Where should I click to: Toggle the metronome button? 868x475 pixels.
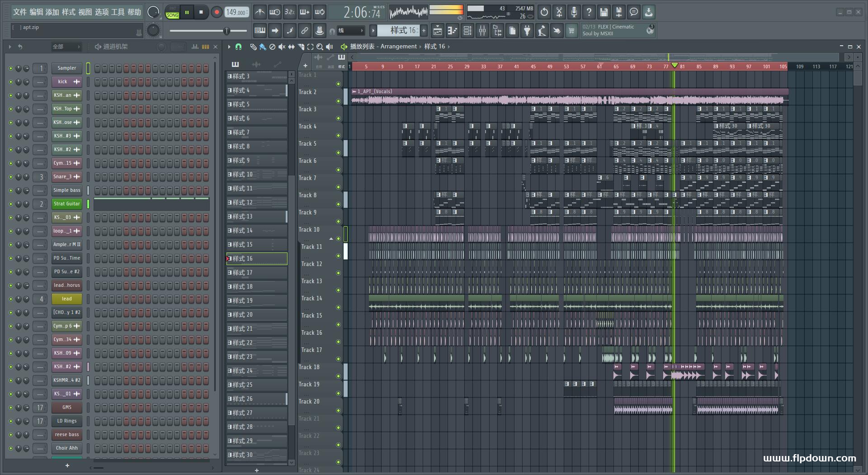click(x=259, y=12)
